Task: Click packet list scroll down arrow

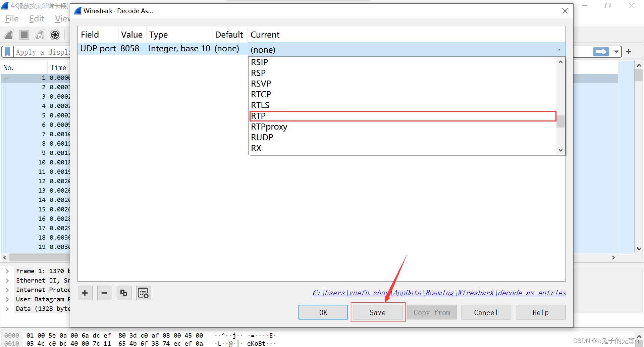Action: point(639,249)
